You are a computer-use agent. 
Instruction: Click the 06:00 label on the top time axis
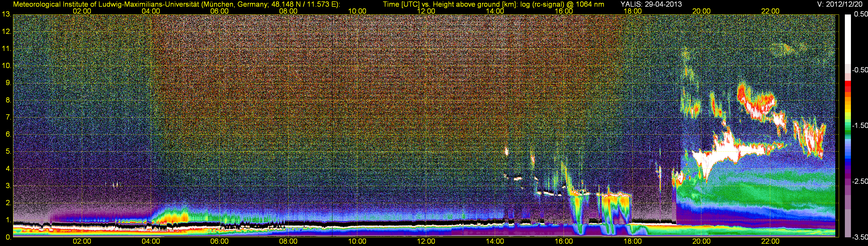point(219,11)
